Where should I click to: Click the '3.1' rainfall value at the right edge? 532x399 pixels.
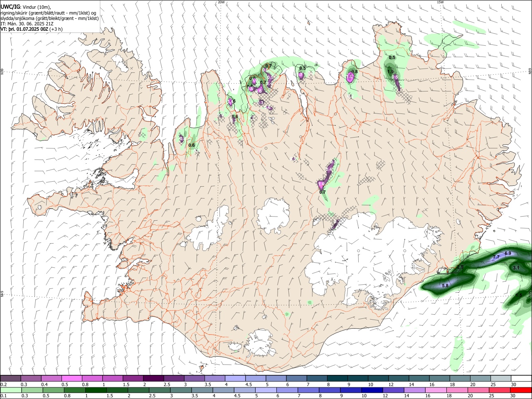516,268
